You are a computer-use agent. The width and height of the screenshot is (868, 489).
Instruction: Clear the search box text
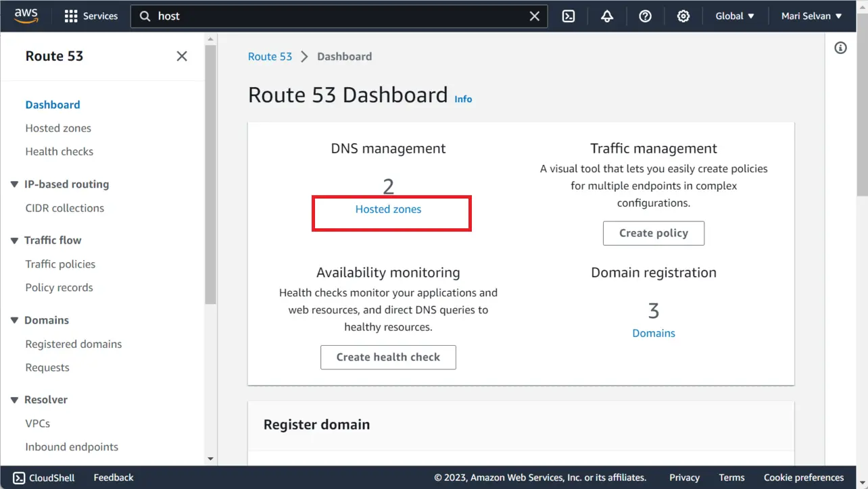(x=534, y=16)
